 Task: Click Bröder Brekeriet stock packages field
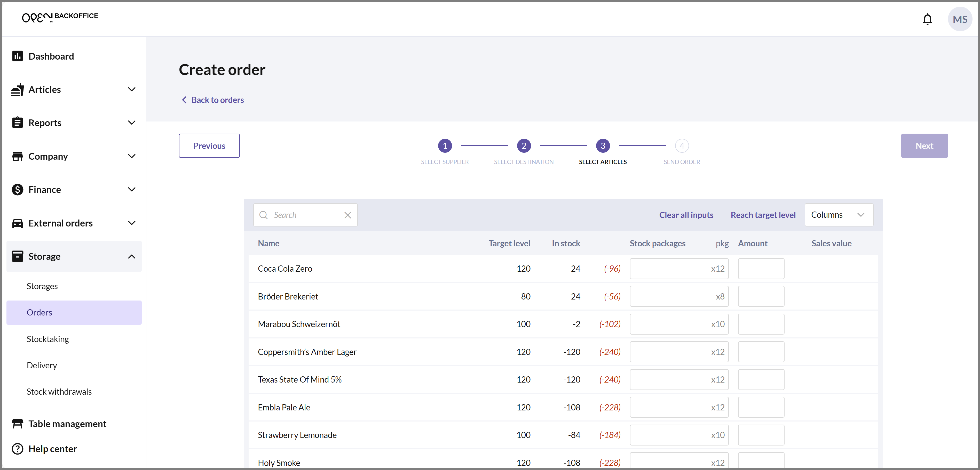(679, 296)
